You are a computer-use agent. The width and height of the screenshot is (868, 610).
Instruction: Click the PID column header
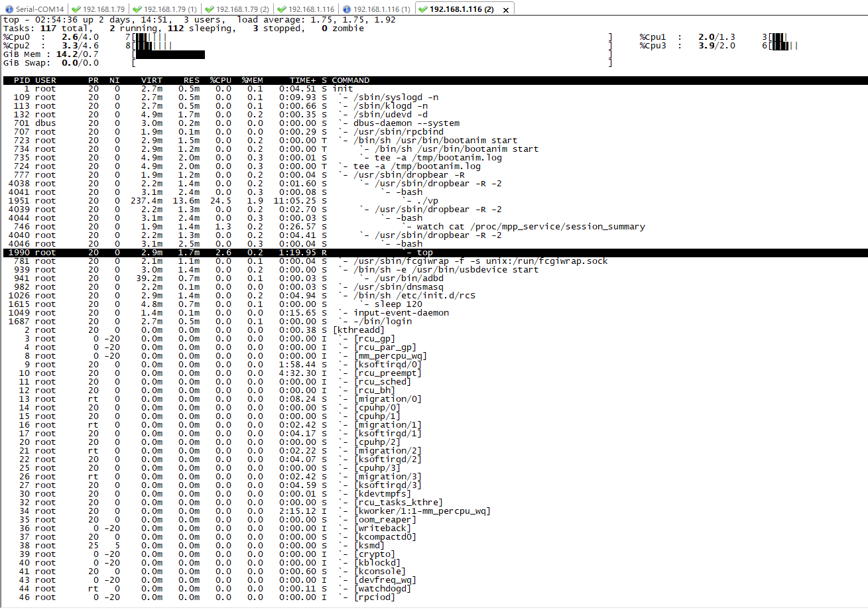tap(22, 80)
